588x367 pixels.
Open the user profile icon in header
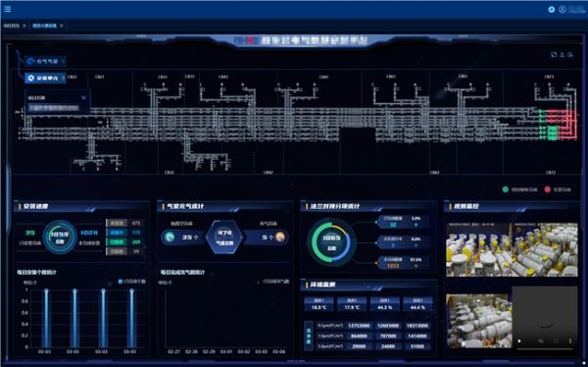(562, 10)
